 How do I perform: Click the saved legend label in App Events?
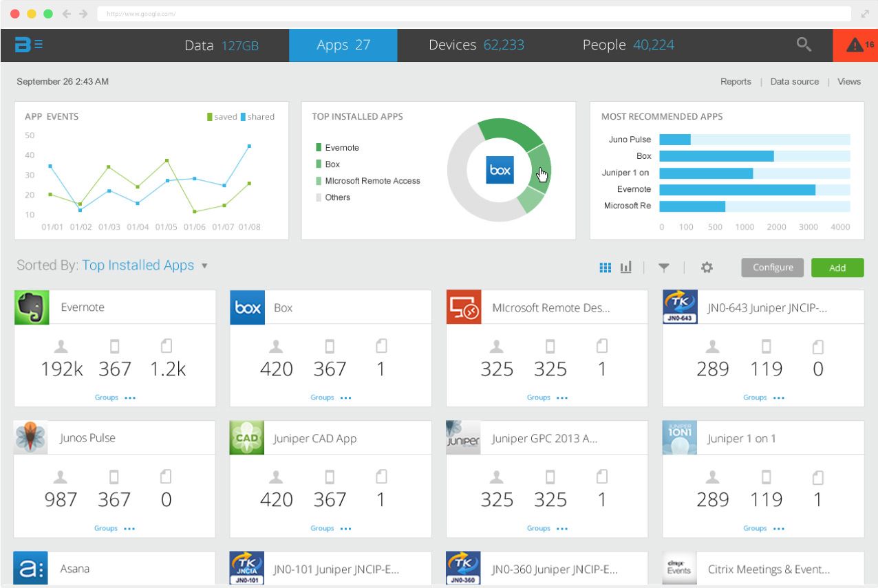[225, 117]
